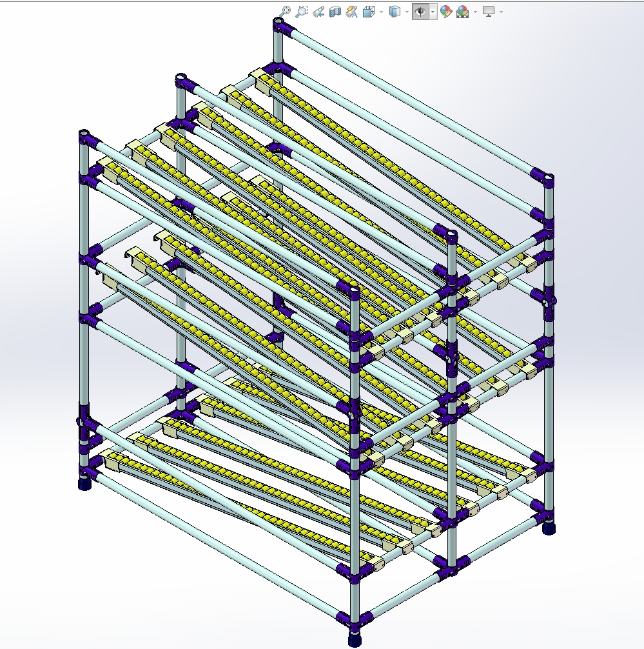Click the Previous View icon
Viewport: 644px width, 649px height.
tap(318, 12)
